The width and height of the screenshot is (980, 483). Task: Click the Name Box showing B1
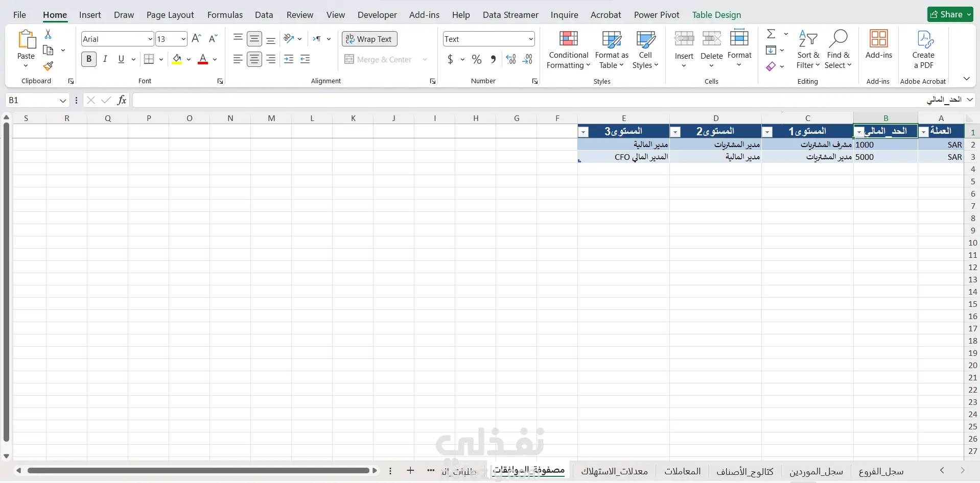click(x=37, y=100)
